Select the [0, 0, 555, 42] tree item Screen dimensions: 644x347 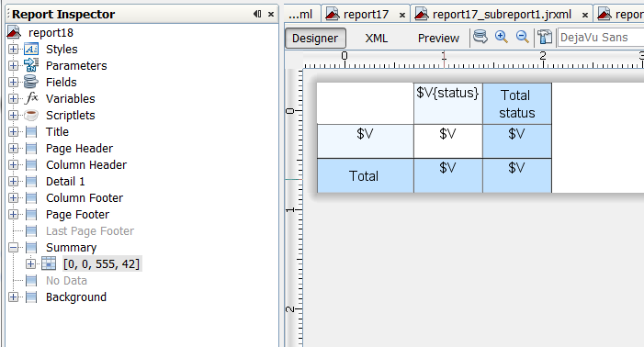(x=101, y=263)
